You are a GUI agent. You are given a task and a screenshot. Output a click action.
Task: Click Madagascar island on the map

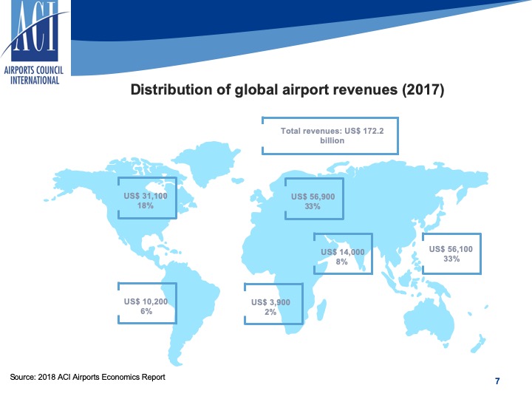click(x=322, y=310)
